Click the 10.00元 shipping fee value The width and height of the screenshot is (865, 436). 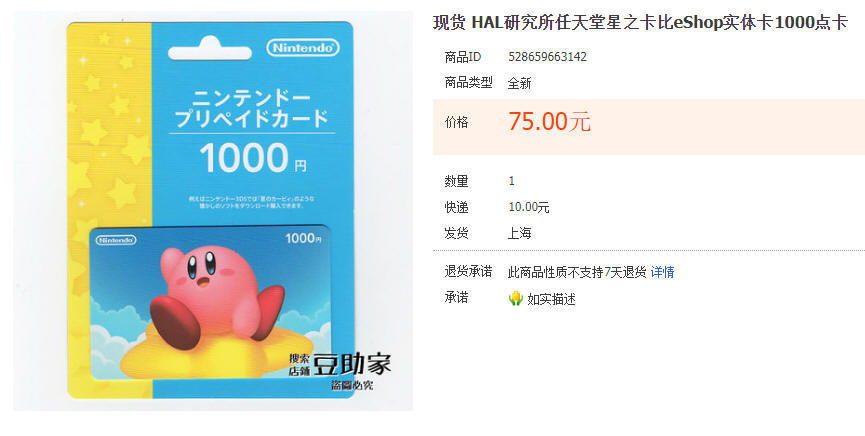pyautogui.click(x=528, y=207)
